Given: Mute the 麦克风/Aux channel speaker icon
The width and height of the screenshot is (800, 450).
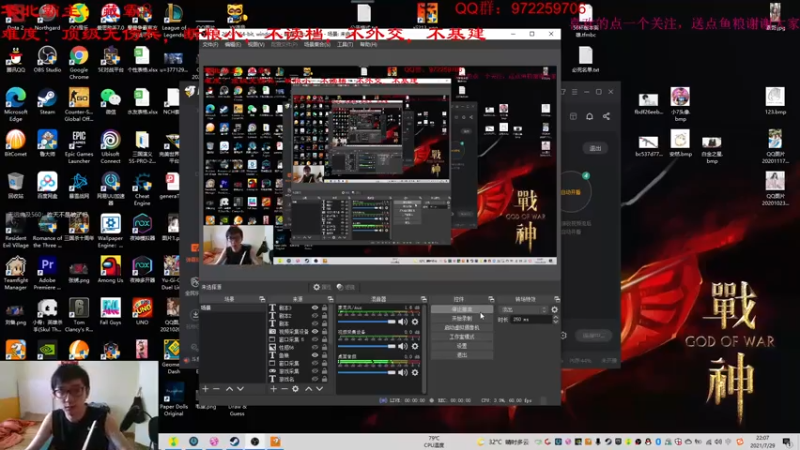Looking at the screenshot, I should tap(403, 321).
